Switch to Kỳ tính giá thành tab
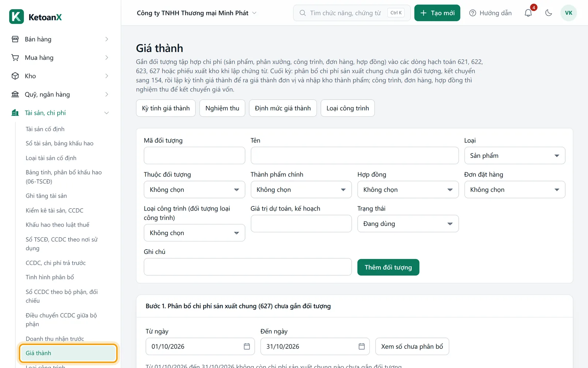This screenshot has width=588, height=368. [x=166, y=108]
